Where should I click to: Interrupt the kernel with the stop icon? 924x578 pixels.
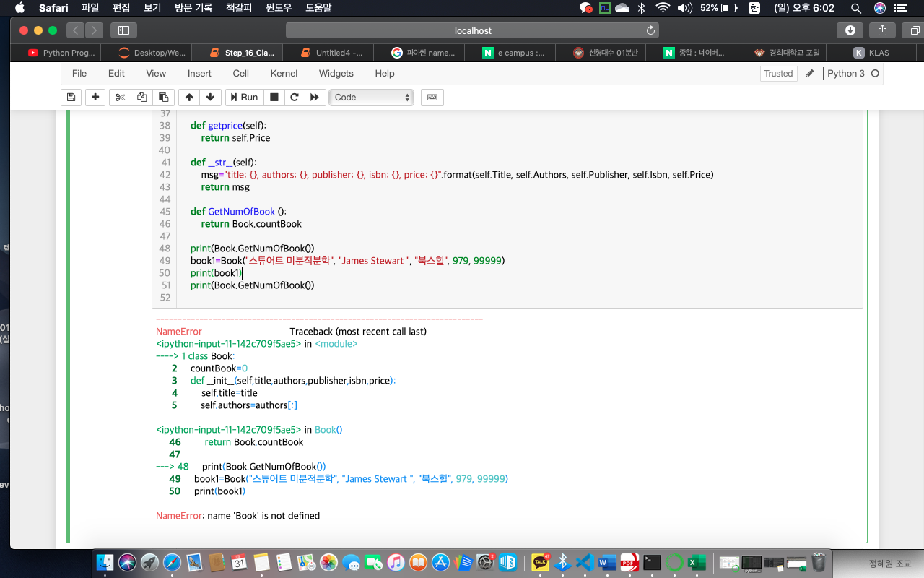click(274, 98)
